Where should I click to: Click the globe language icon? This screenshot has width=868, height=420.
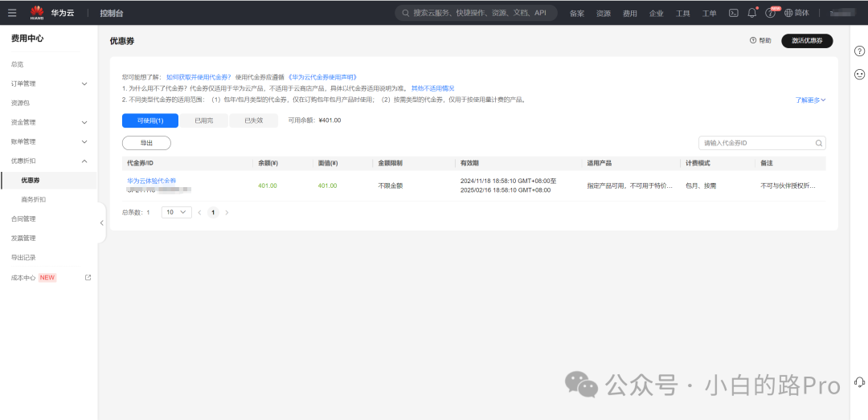788,13
